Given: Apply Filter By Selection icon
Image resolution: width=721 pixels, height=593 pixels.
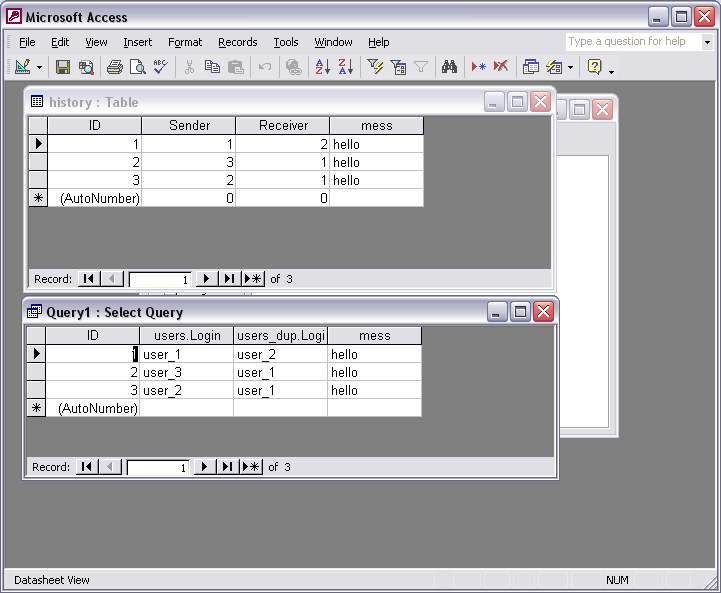Looking at the screenshot, I should 375,67.
